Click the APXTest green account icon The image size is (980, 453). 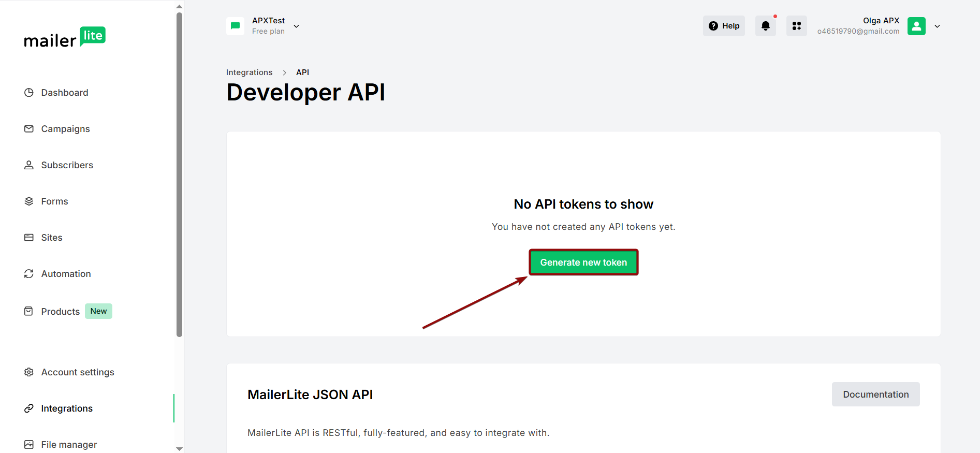(x=235, y=26)
